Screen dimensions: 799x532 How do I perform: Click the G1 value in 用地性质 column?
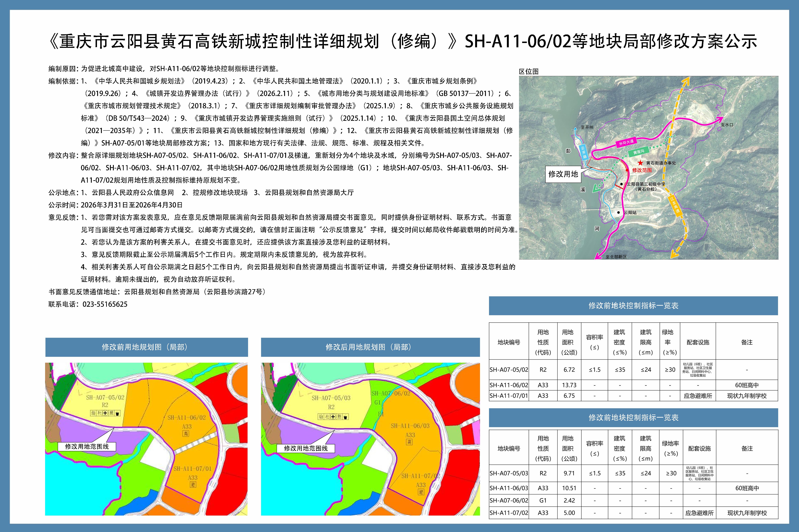click(543, 500)
